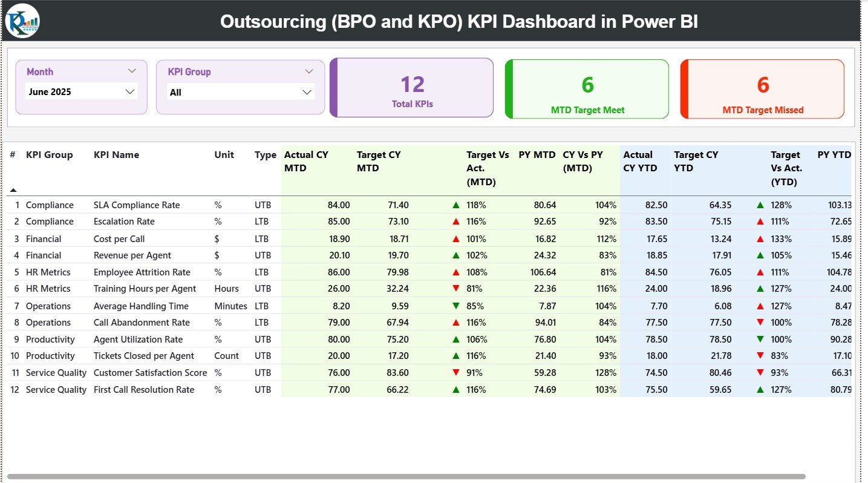Click the green triangle for First Call Resolution YTD

tap(760, 389)
